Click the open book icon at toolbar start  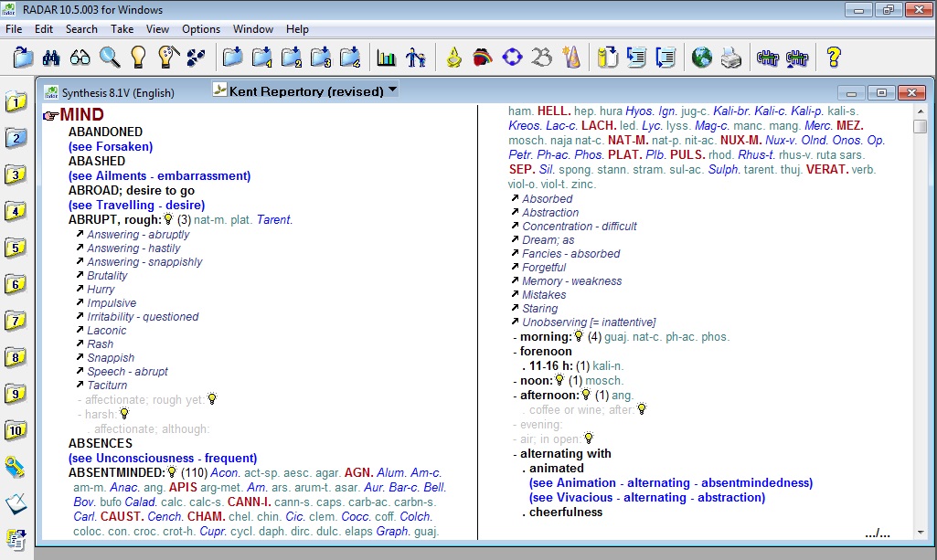click(23, 58)
